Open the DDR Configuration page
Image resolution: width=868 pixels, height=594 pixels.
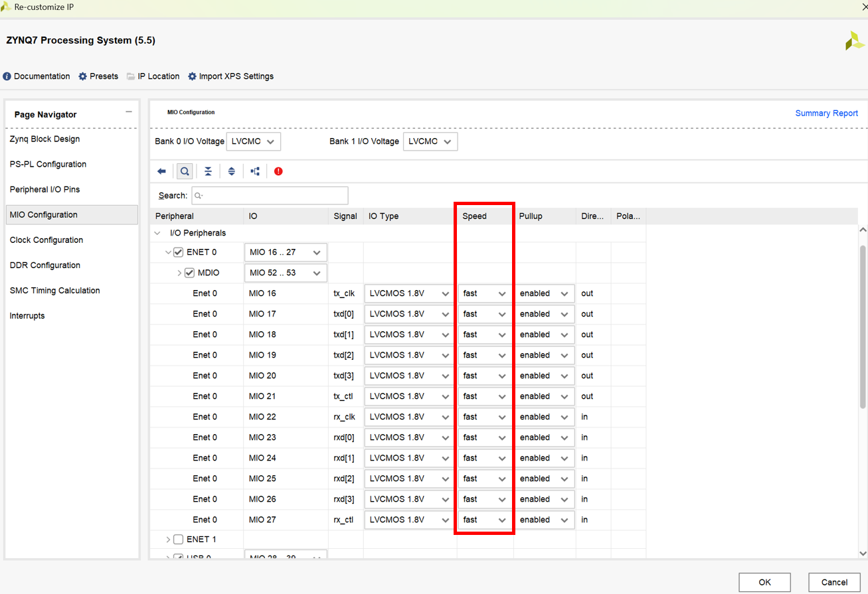(x=72, y=265)
